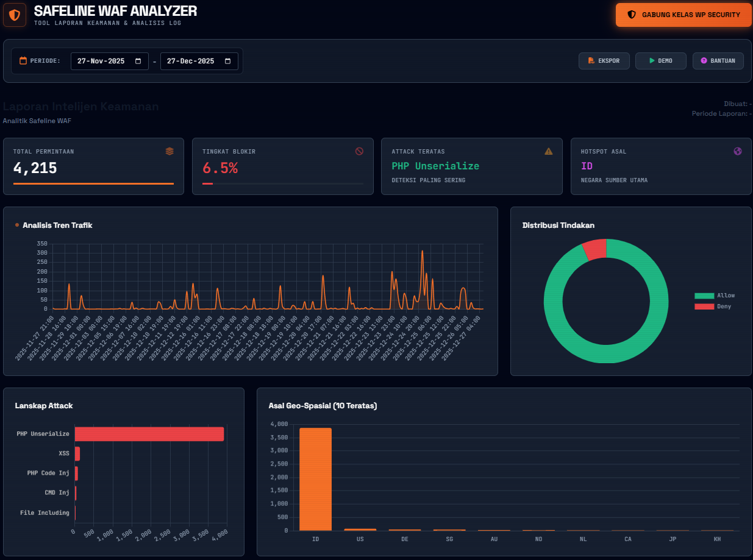This screenshot has width=753, height=560.
Task: Click the DE label in geo chart
Action: (405, 540)
